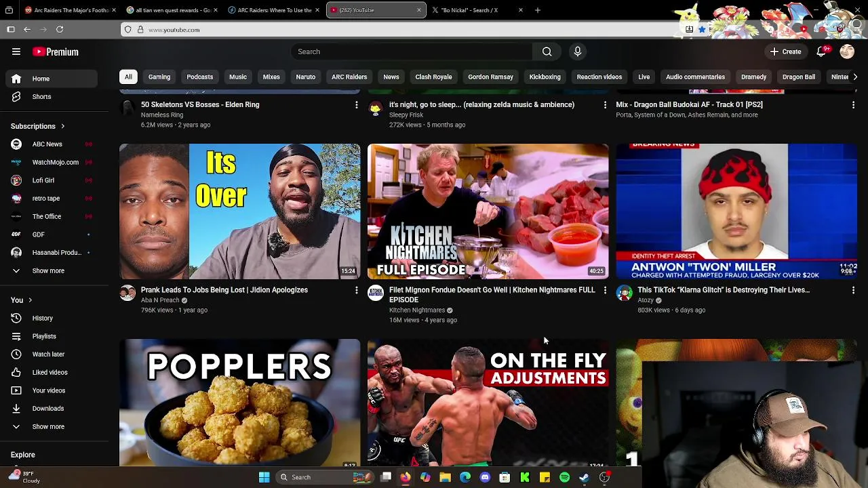Click the search magnifier button
Image resolution: width=868 pixels, height=488 pixels.
click(547, 52)
